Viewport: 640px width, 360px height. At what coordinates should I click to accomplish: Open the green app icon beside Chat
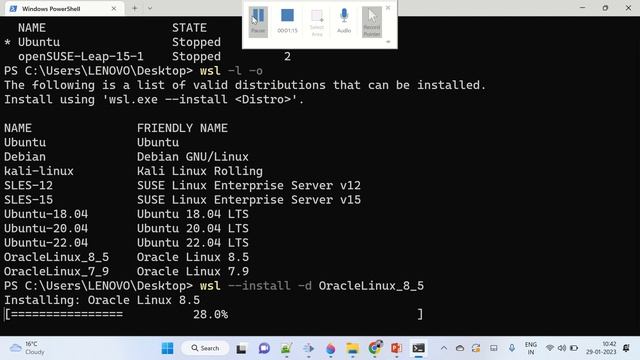coord(286,348)
